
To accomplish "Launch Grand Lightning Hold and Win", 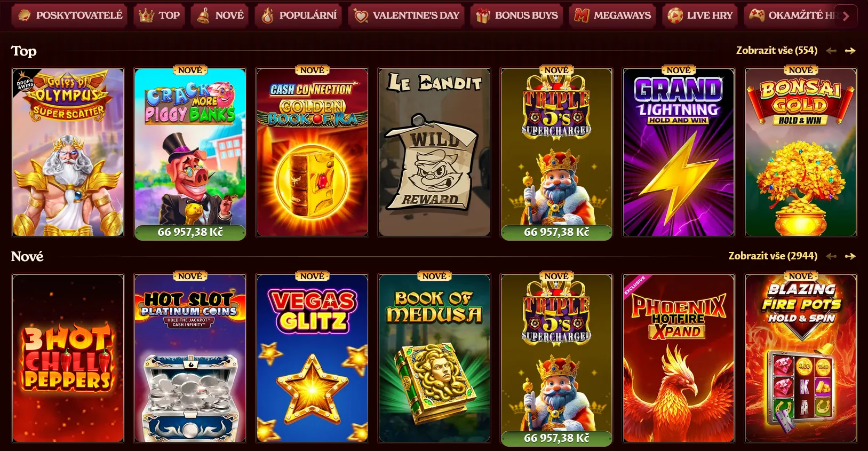I will tap(679, 152).
